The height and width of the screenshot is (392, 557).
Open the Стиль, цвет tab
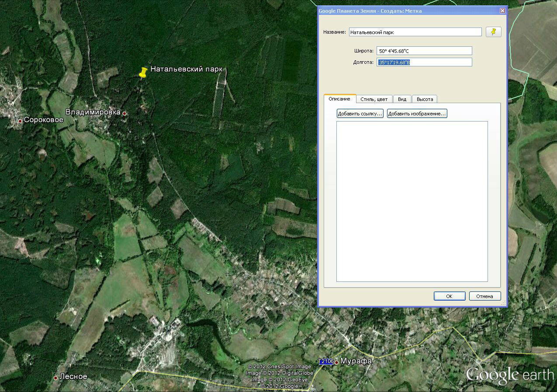pyautogui.click(x=374, y=99)
